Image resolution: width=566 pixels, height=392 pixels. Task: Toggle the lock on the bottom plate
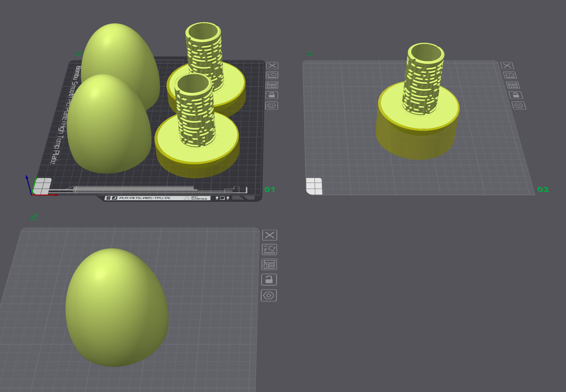tap(269, 280)
